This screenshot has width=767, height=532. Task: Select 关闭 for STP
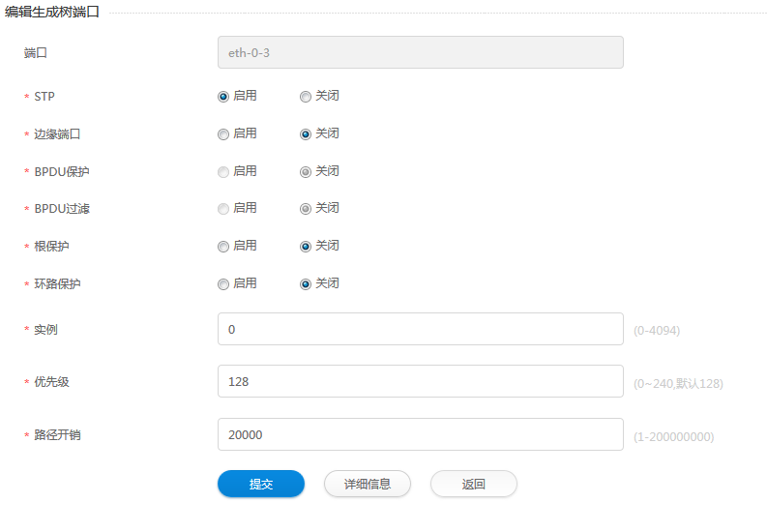[x=306, y=97]
